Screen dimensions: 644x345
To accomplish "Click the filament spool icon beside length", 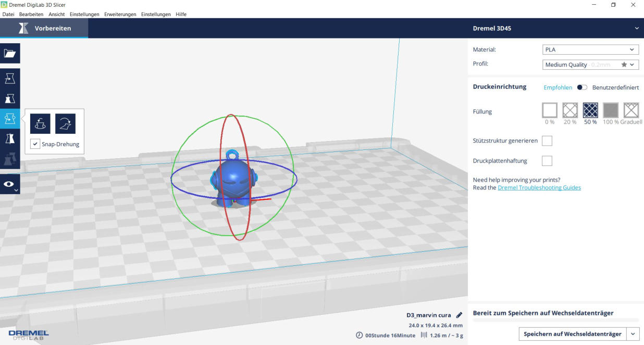I will tap(424, 336).
